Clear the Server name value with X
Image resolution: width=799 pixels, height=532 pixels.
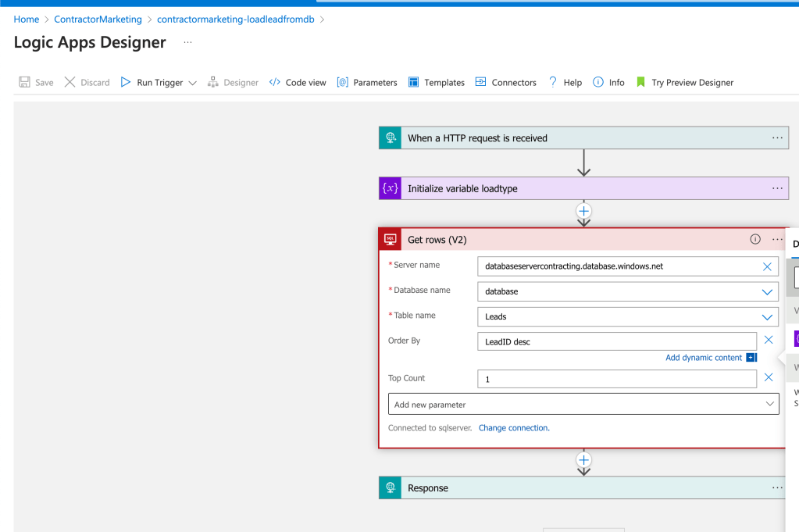[767, 266]
